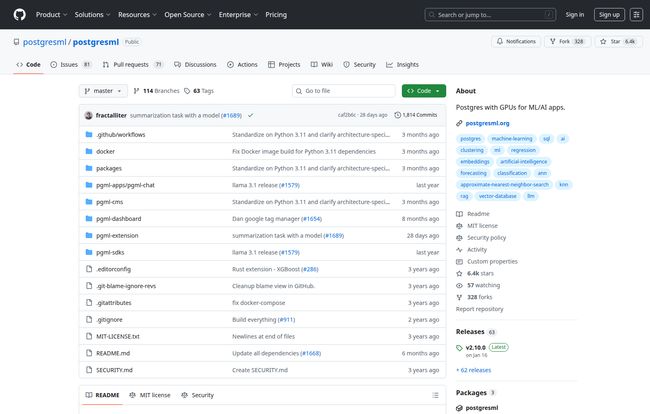Expand the Open Source menu
650x414 pixels.
click(x=188, y=15)
